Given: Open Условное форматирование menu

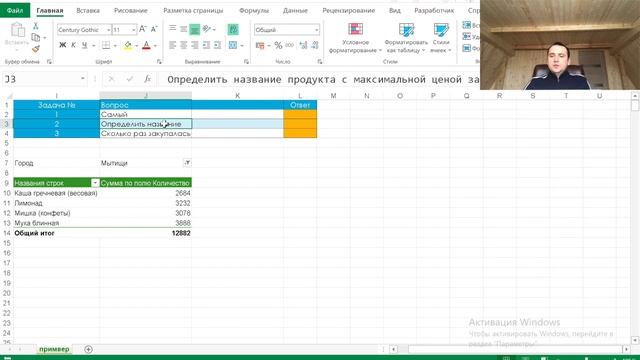Looking at the screenshot, I should [x=355, y=38].
